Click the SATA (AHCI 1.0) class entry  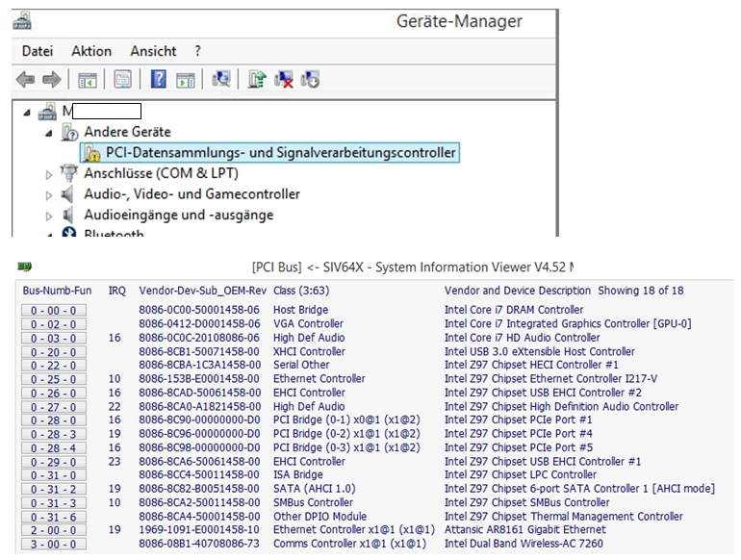pos(315,489)
